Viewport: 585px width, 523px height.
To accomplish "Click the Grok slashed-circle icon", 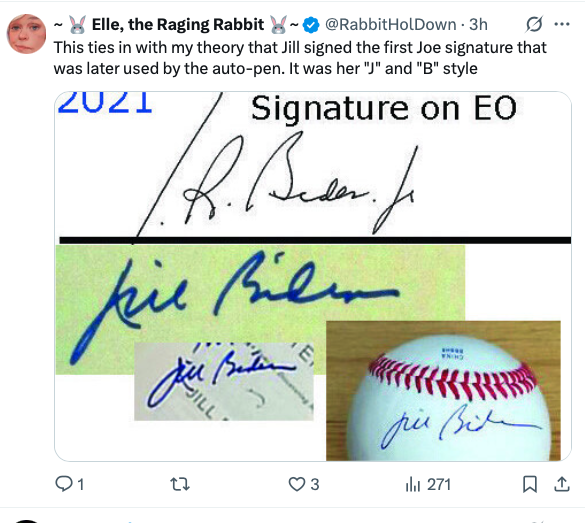I will point(534,25).
